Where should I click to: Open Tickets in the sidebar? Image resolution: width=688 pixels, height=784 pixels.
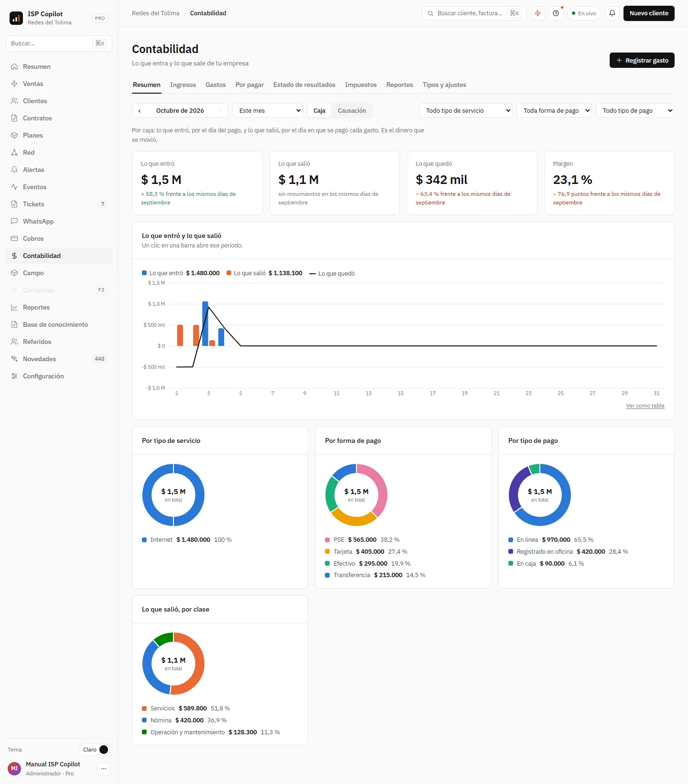pos(59,204)
